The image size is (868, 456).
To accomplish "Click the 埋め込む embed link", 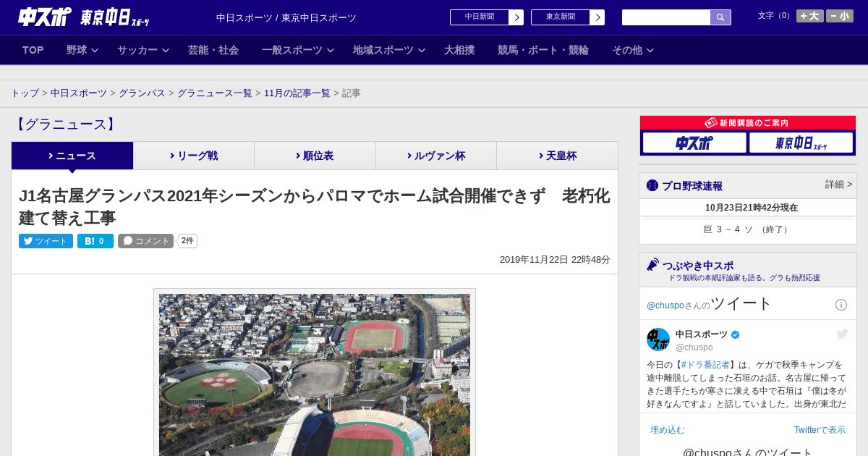I will [x=667, y=430].
